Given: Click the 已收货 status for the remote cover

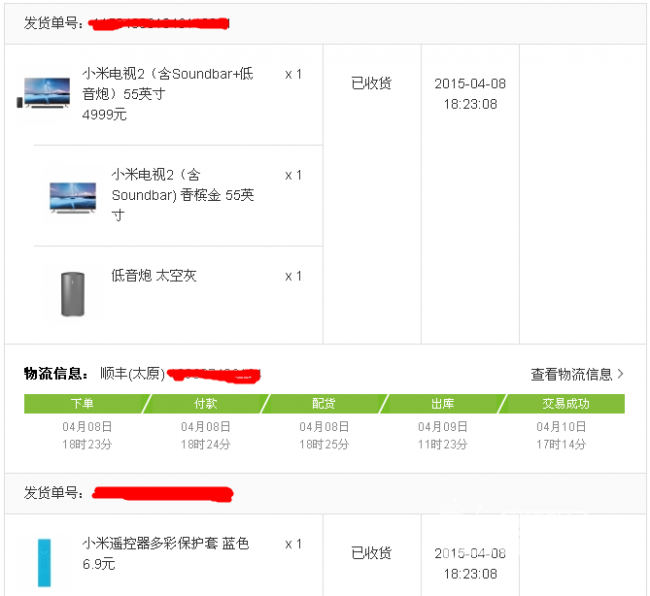Looking at the screenshot, I should (x=371, y=553).
